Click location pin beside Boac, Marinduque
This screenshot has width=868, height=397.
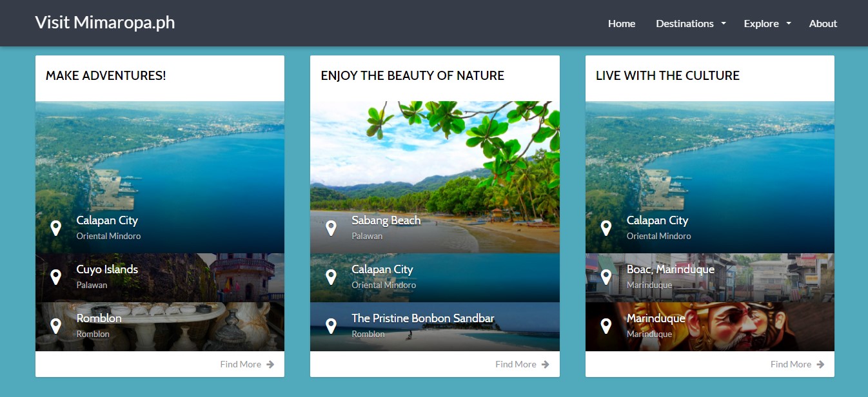point(606,277)
